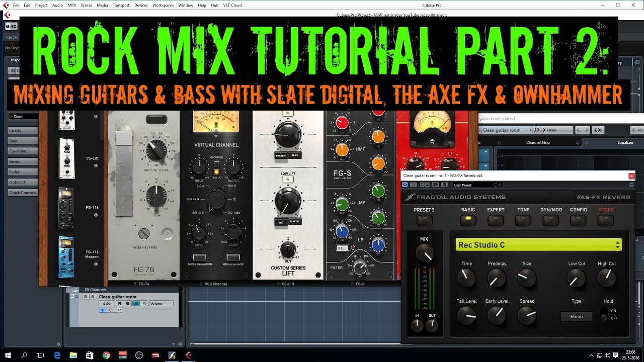This screenshot has width=644, height=362.
Task: Select SILKY mode on CS-Lift
Action: (295, 155)
